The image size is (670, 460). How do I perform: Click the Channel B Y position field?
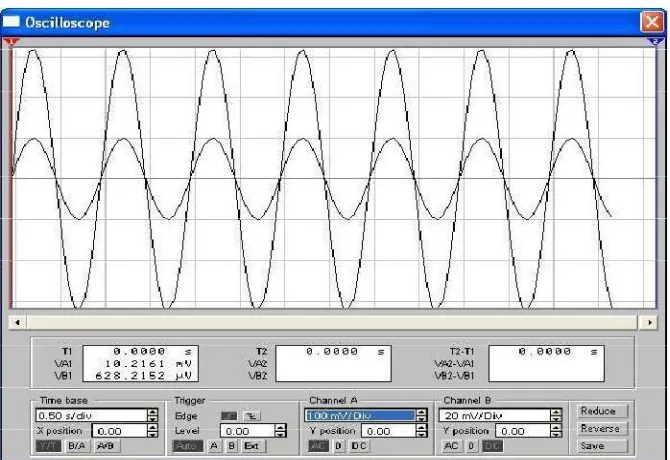point(522,431)
